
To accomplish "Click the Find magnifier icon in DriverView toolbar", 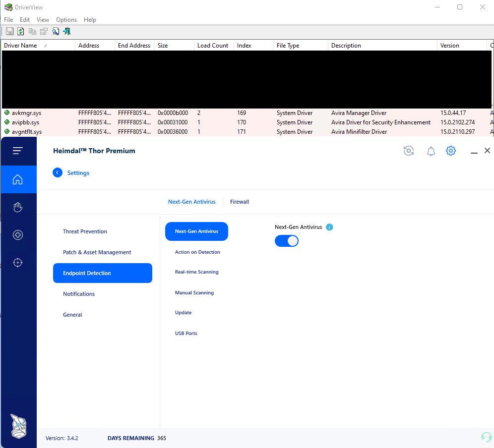I will point(56,31).
